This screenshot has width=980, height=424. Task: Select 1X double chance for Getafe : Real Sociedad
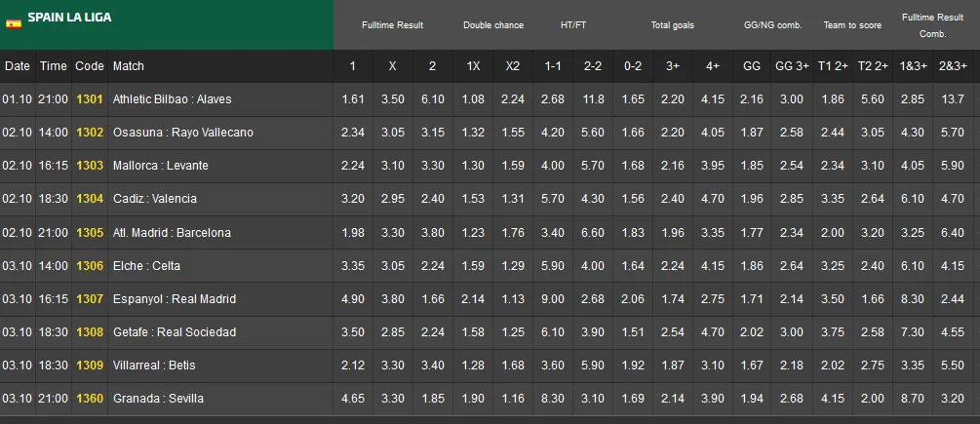pyautogui.click(x=473, y=332)
